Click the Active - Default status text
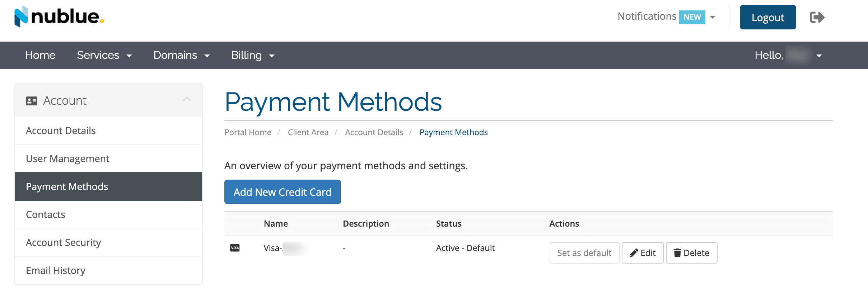 [465, 248]
